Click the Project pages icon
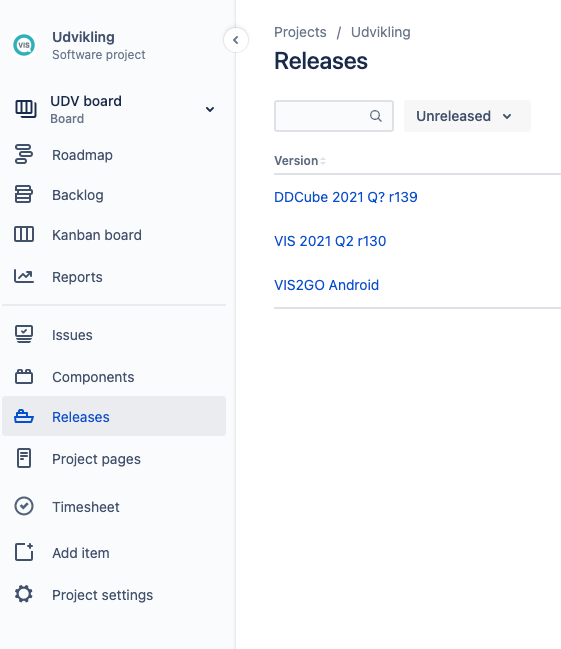561x649 pixels. 24,458
